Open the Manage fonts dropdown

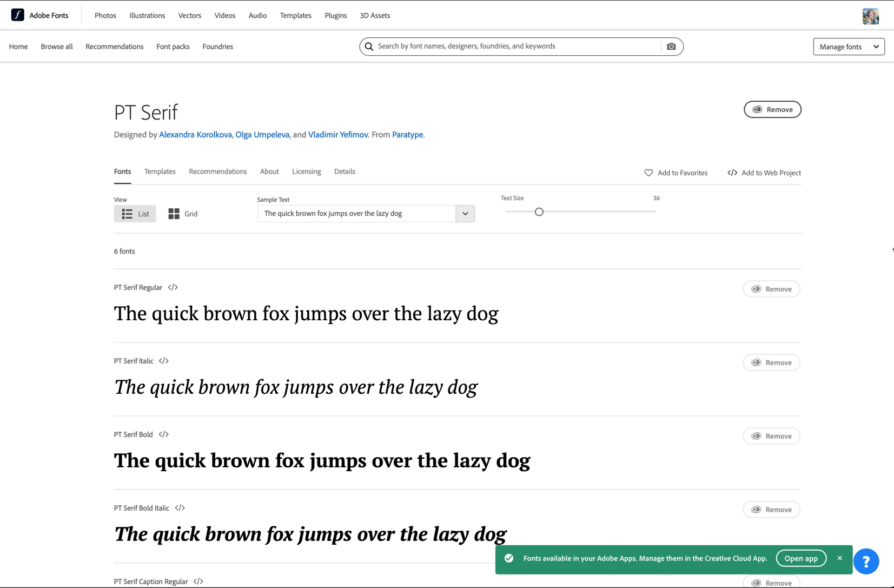849,47
